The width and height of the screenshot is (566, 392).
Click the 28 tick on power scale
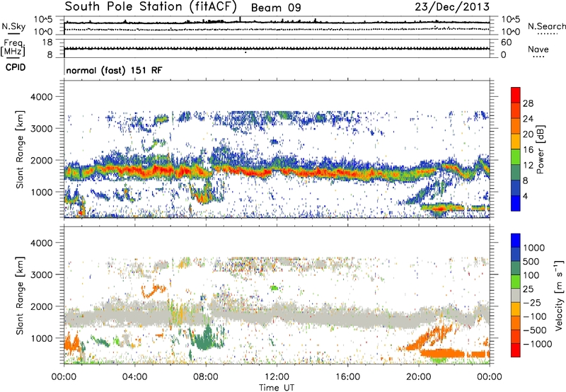(x=528, y=103)
